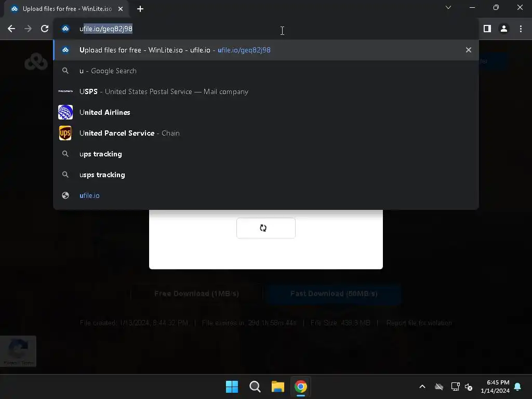Select the WinLite.iso ufile.io/geq82j98 suggestion
The height and width of the screenshot is (399, 532).
coord(266,50)
